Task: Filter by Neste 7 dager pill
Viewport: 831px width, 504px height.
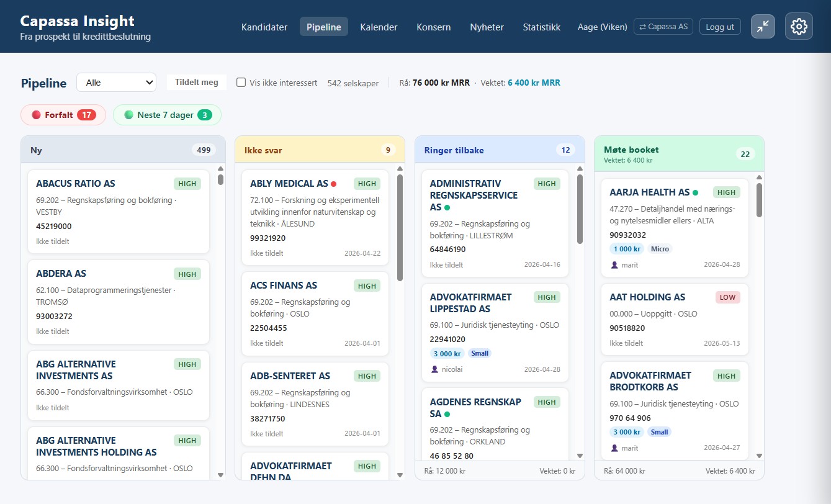Action: click(167, 115)
